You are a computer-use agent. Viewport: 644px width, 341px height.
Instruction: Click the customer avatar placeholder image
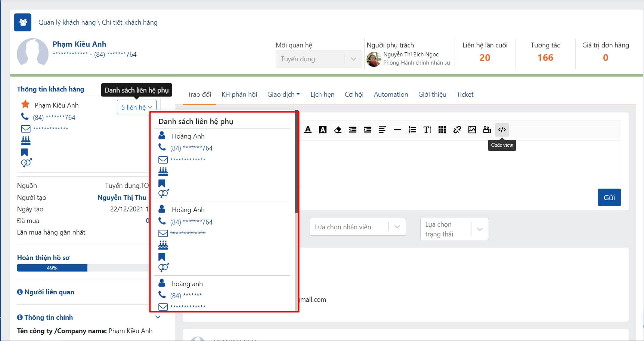[x=32, y=52]
